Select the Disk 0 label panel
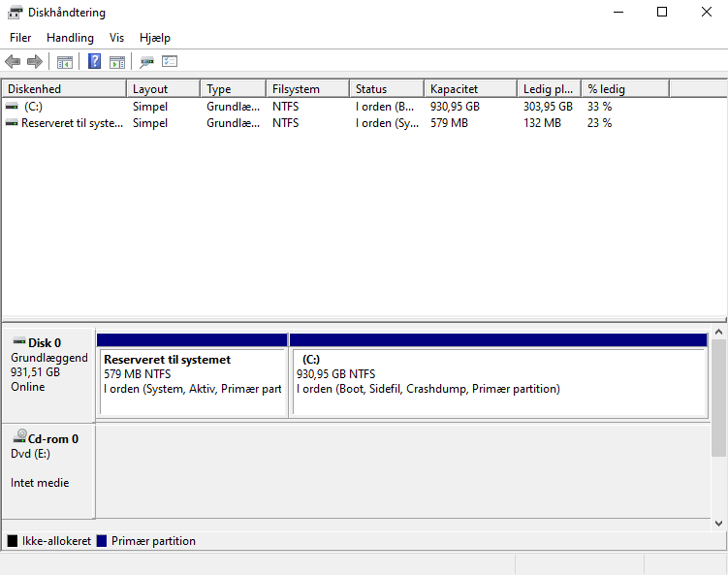This screenshot has width=728, height=575. [x=48, y=375]
